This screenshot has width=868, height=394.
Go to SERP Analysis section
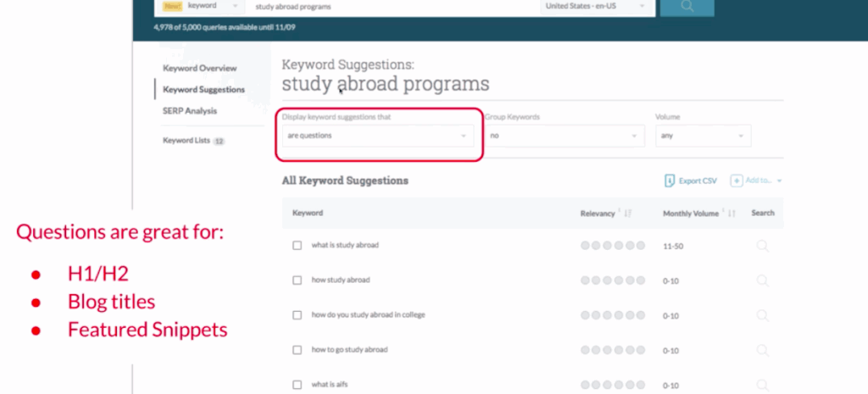click(x=190, y=110)
